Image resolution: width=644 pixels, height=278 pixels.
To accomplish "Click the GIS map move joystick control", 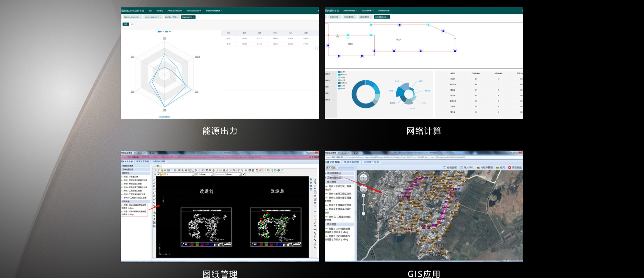I will (364, 189).
